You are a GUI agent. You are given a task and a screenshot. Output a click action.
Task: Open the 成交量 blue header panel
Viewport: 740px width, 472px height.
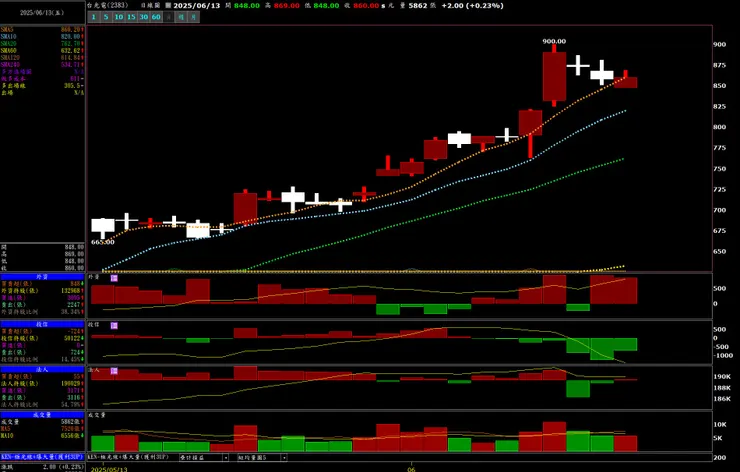tap(42, 414)
